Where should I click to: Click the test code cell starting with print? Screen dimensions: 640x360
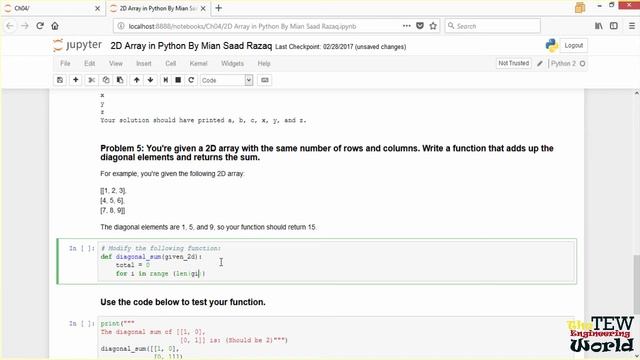[337, 338]
